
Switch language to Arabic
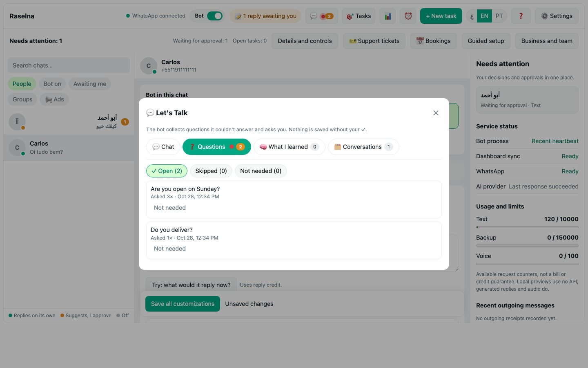472,16
